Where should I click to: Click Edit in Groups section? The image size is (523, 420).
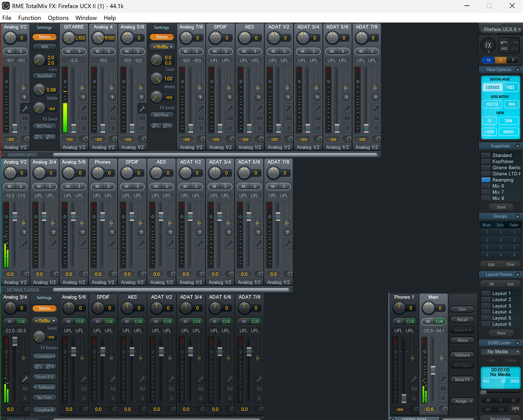(x=491, y=264)
